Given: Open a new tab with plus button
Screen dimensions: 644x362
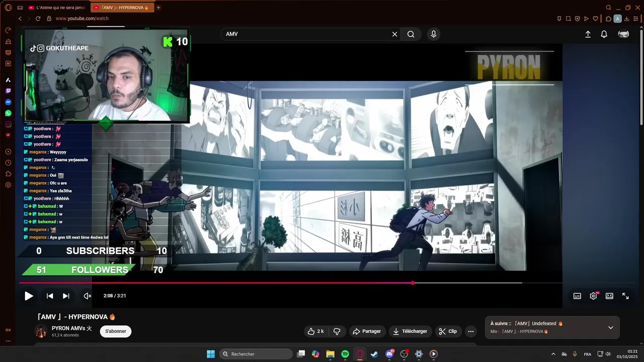Looking at the screenshot, I should coord(158,8).
